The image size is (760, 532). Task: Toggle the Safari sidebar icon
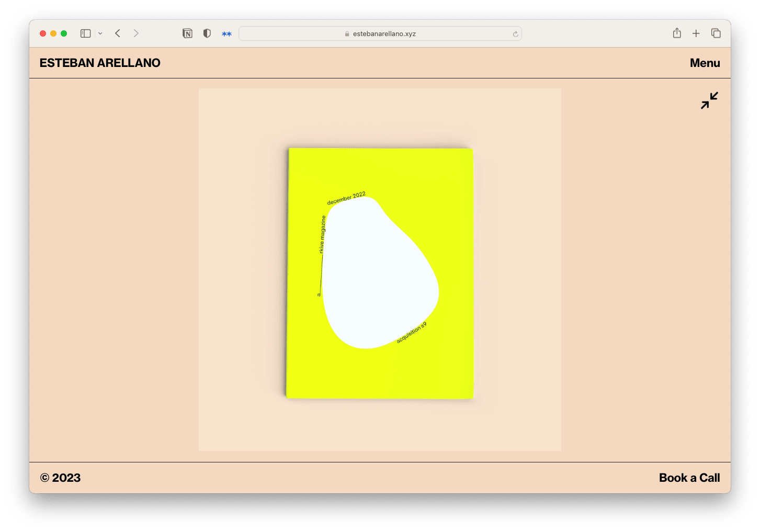86,33
